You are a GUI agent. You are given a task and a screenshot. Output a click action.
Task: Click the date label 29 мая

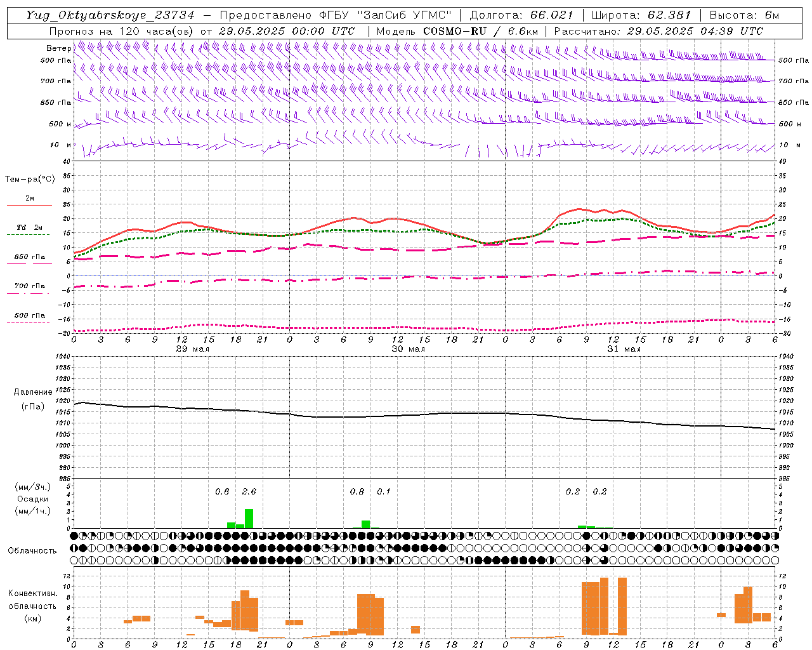point(193,349)
